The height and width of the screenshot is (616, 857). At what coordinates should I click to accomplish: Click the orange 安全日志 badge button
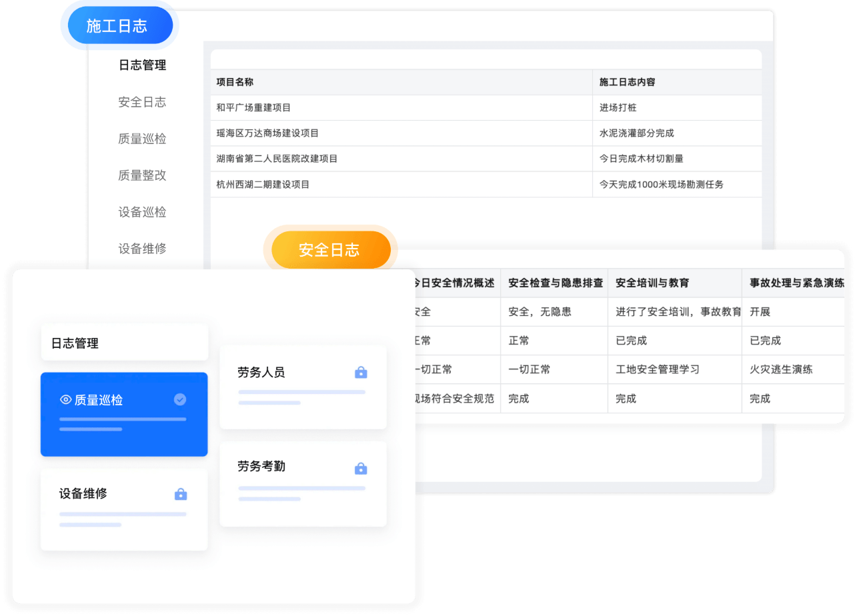(329, 250)
